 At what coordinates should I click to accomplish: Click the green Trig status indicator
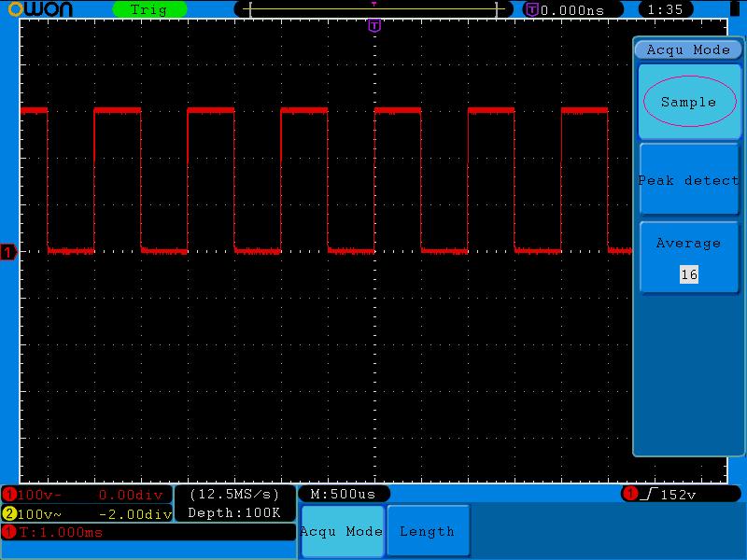pyautogui.click(x=149, y=9)
